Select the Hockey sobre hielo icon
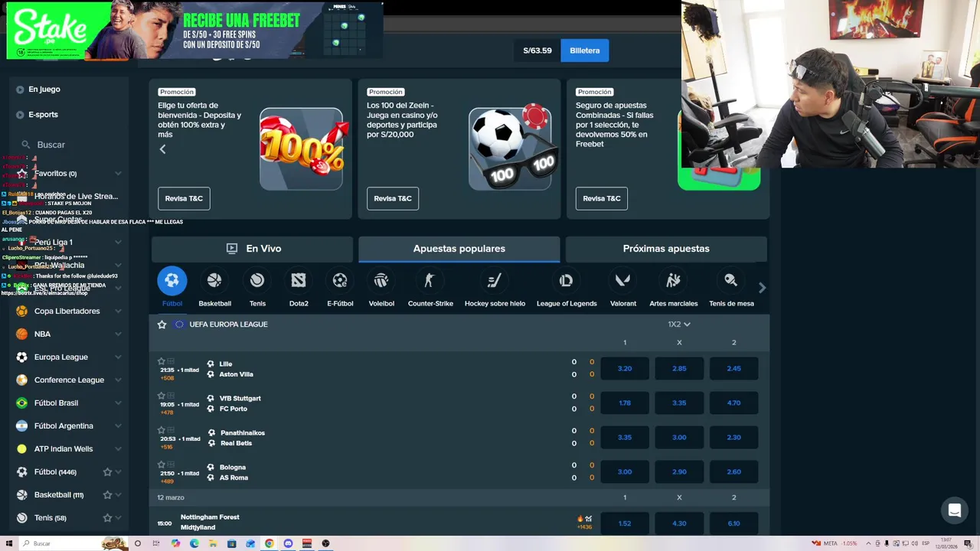This screenshot has height=551, width=980. point(495,281)
